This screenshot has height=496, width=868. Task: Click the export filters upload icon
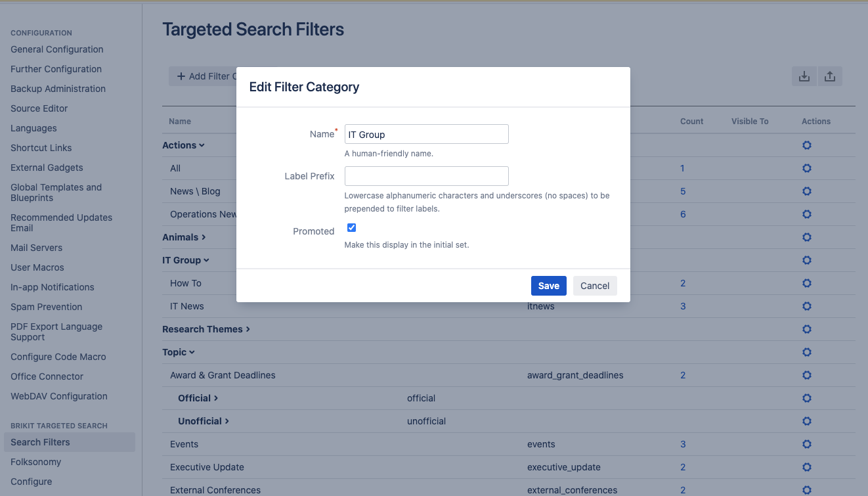[x=830, y=76]
